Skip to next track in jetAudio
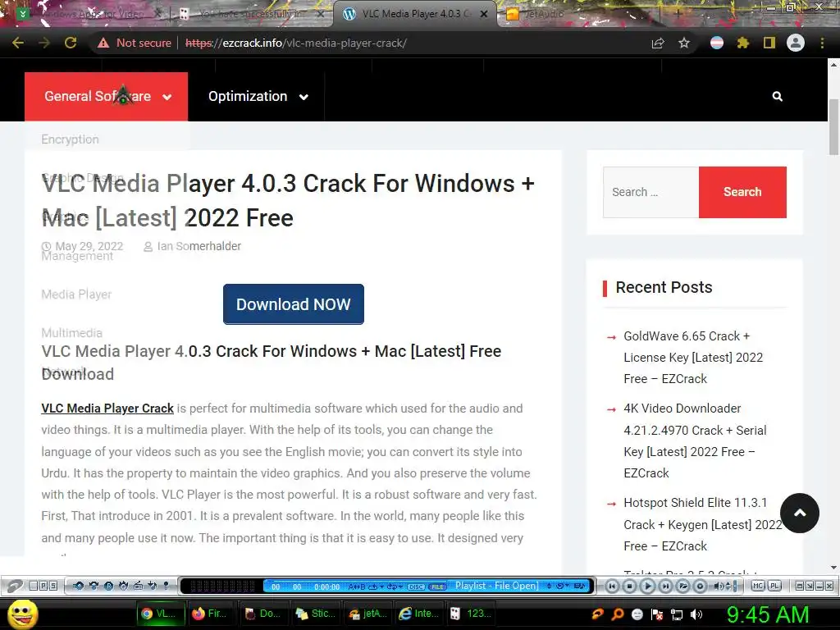The image size is (840, 630). [665, 586]
